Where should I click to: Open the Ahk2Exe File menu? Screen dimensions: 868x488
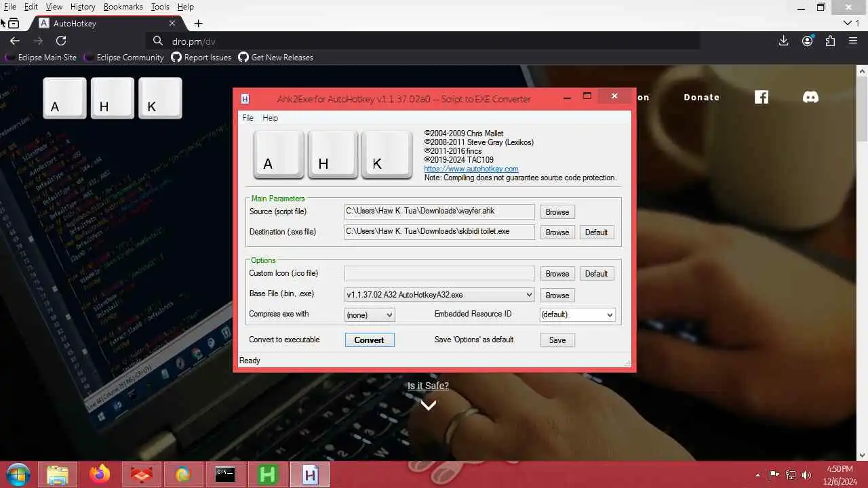point(248,118)
